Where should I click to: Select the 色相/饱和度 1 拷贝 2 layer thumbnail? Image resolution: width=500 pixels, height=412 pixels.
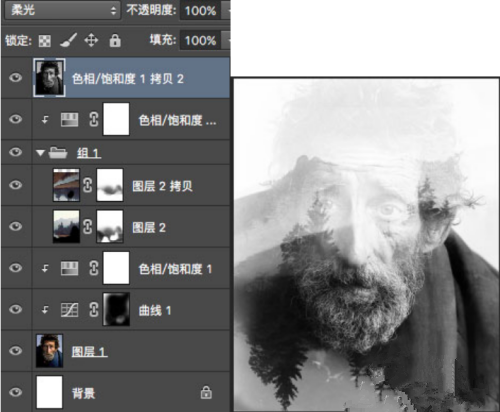(49, 78)
